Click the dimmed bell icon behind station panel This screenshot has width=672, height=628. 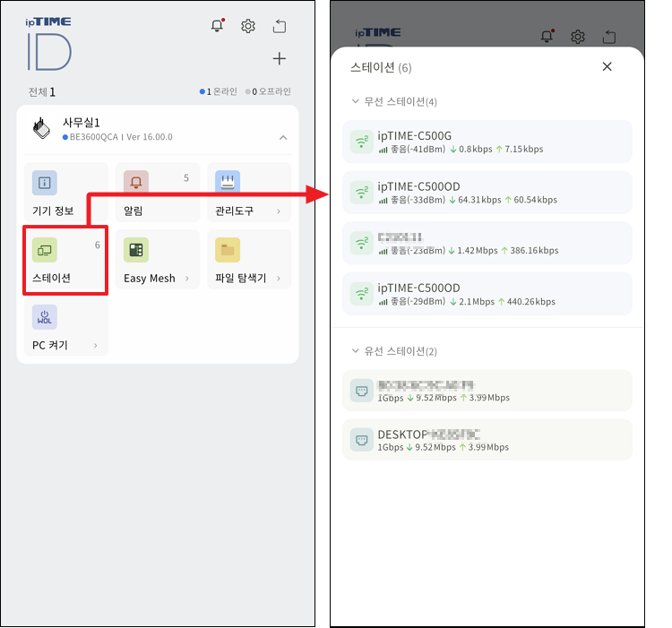(547, 36)
